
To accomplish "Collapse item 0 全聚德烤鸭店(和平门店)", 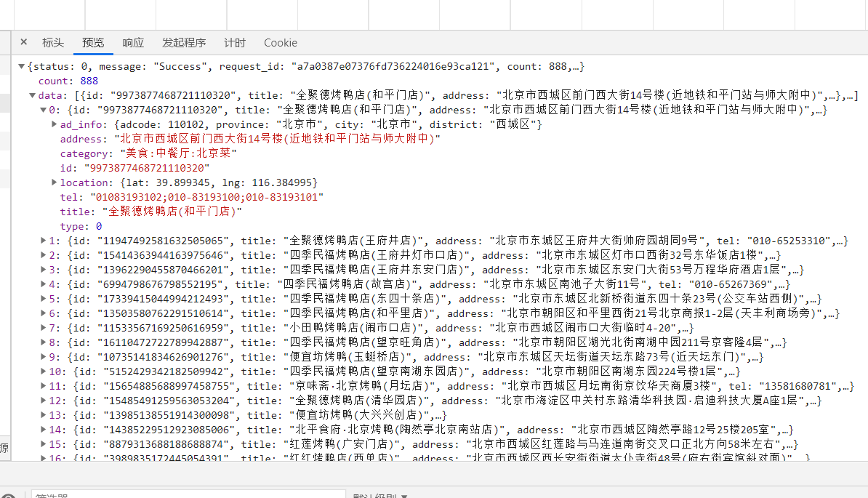I will tap(43, 111).
